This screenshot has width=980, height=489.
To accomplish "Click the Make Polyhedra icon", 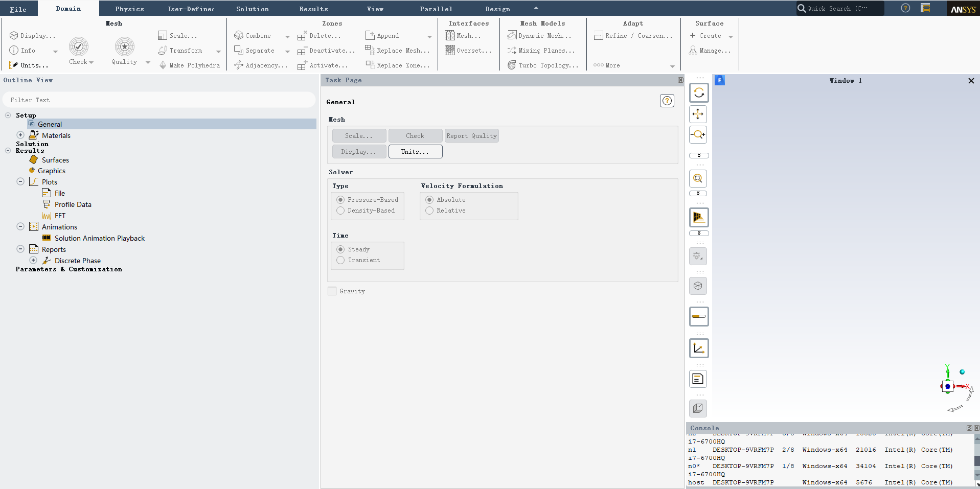I will pos(163,65).
